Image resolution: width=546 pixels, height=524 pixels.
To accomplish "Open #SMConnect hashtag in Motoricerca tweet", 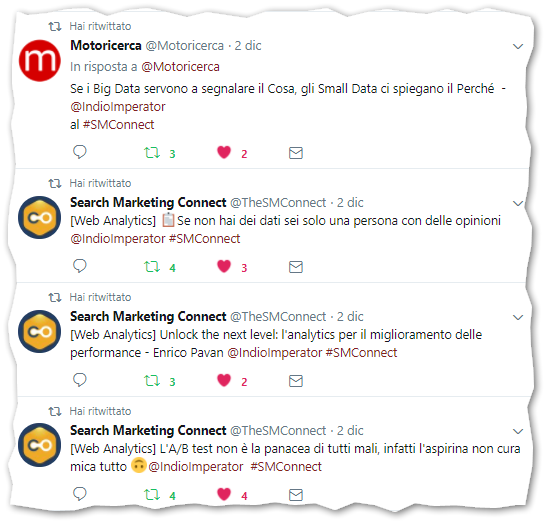I will [x=118, y=125].
